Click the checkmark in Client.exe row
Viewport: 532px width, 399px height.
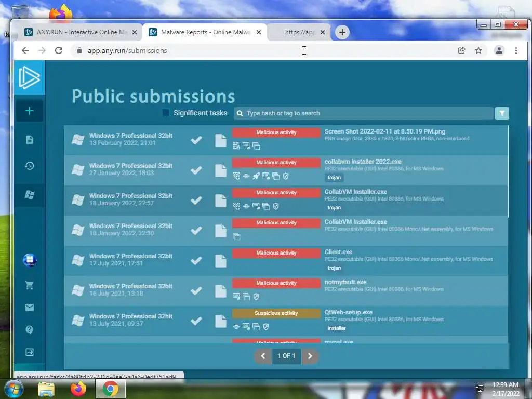click(x=196, y=261)
